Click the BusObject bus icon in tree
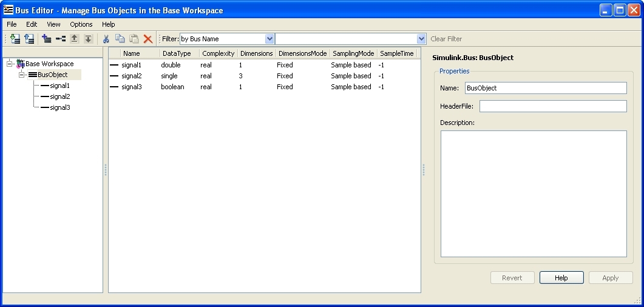 coord(33,75)
